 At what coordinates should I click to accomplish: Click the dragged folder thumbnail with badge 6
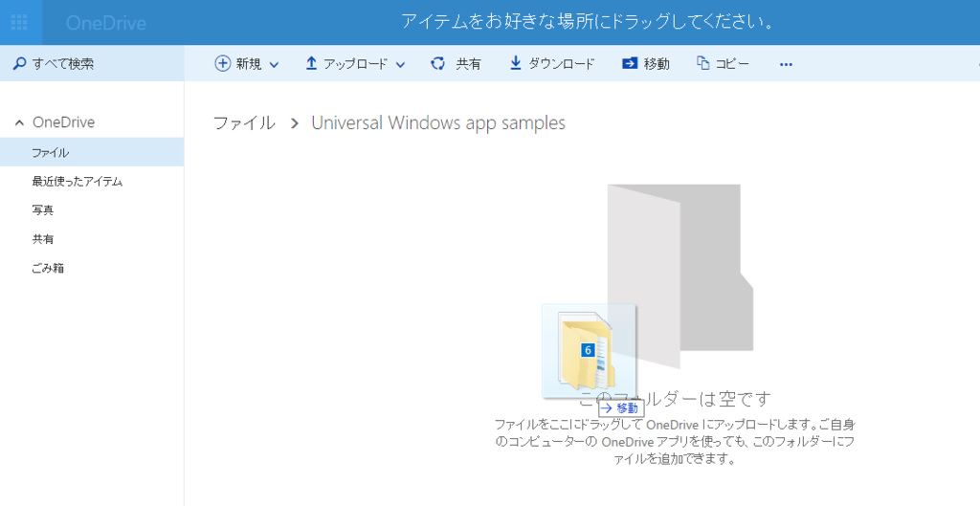[589, 350]
